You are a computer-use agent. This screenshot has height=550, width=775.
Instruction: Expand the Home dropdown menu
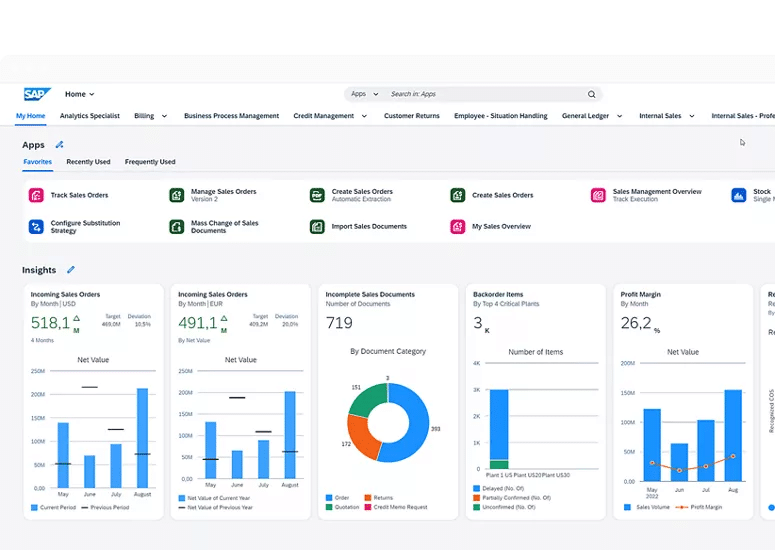pyautogui.click(x=80, y=94)
